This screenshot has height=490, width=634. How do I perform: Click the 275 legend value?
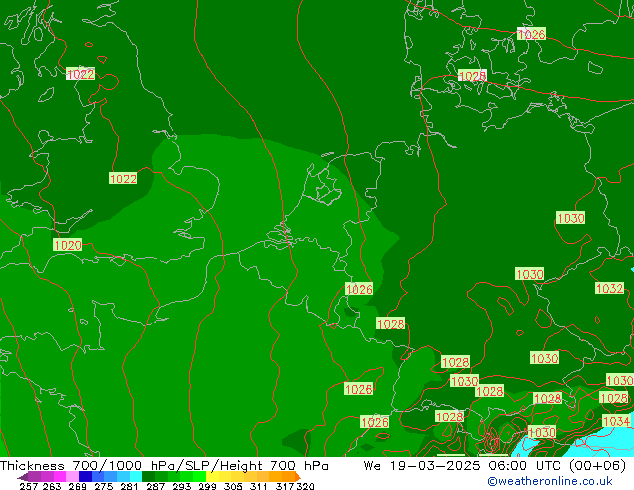click(104, 486)
